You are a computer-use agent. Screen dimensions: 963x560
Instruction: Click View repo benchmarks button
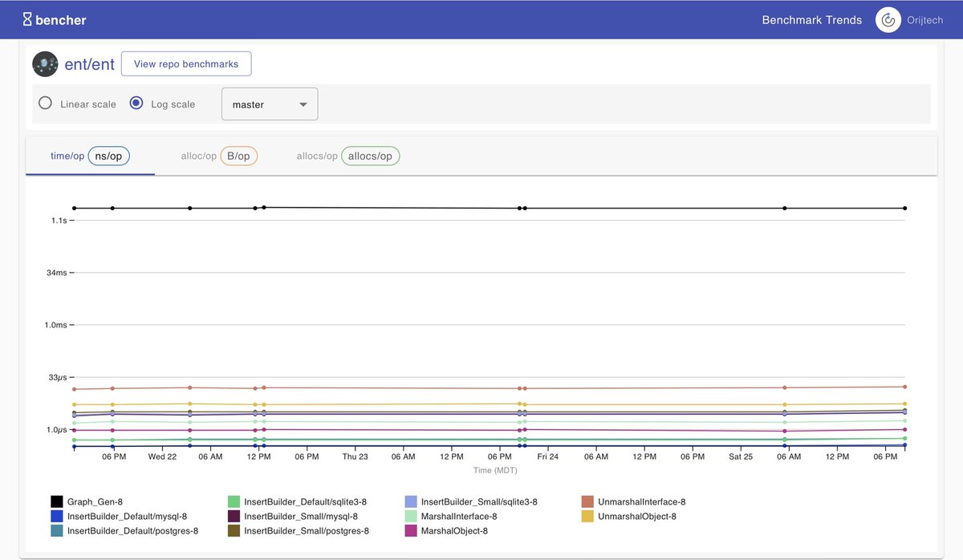click(185, 63)
